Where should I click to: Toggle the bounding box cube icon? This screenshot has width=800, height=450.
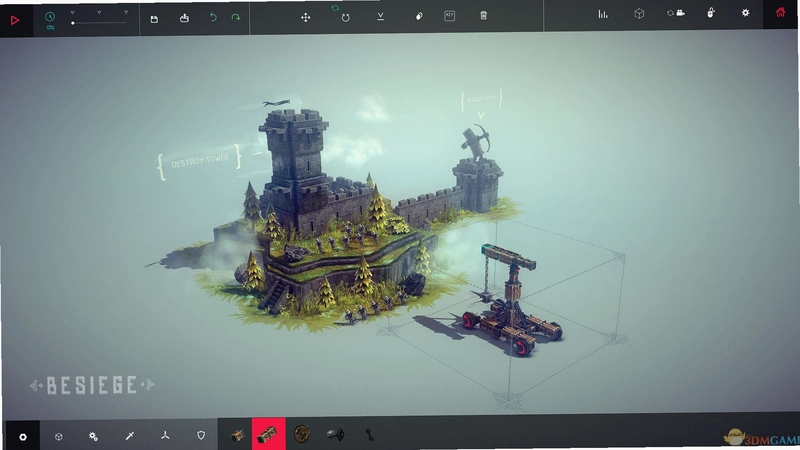point(639,14)
